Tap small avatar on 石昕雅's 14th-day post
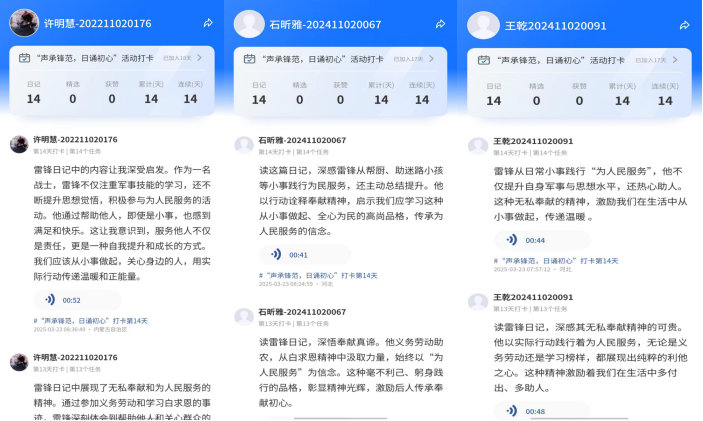The width and height of the screenshot is (703, 421). (x=243, y=145)
